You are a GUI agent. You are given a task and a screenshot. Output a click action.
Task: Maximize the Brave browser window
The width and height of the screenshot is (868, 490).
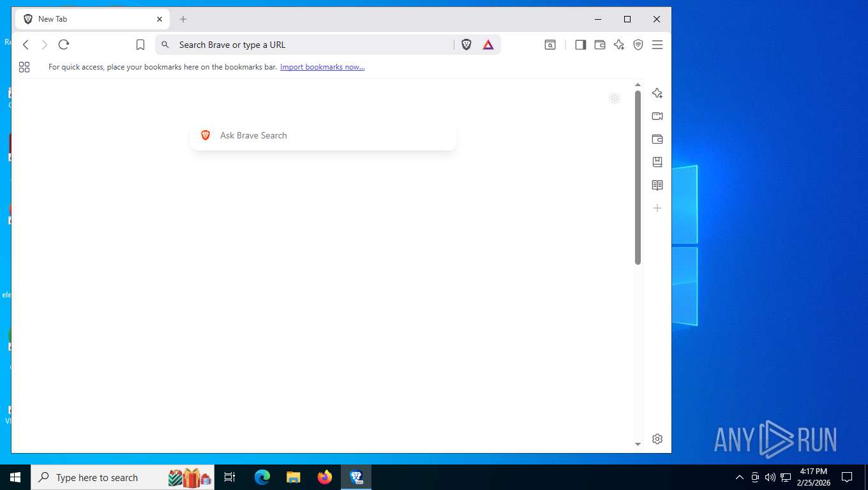coord(627,19)
